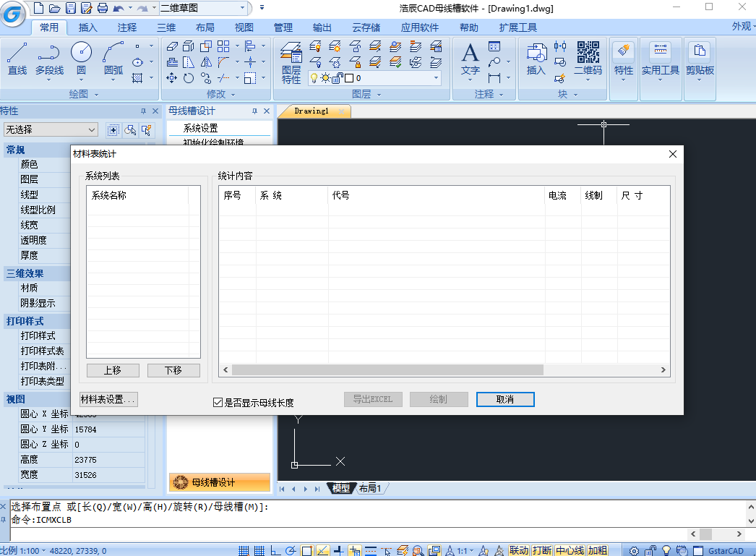756x556 pixels.
Task: Toggle polar tracking icon in status bar
Action: pyautogui.click(x=291, y=551)
